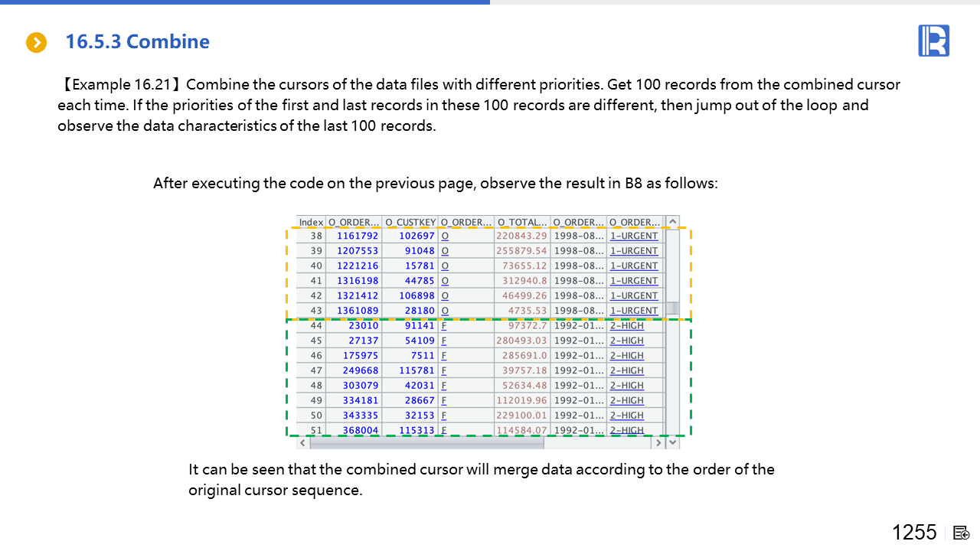980x551 pixels.
Task: Click the total price cell 229100.01
Action: [x=521, y=416]
